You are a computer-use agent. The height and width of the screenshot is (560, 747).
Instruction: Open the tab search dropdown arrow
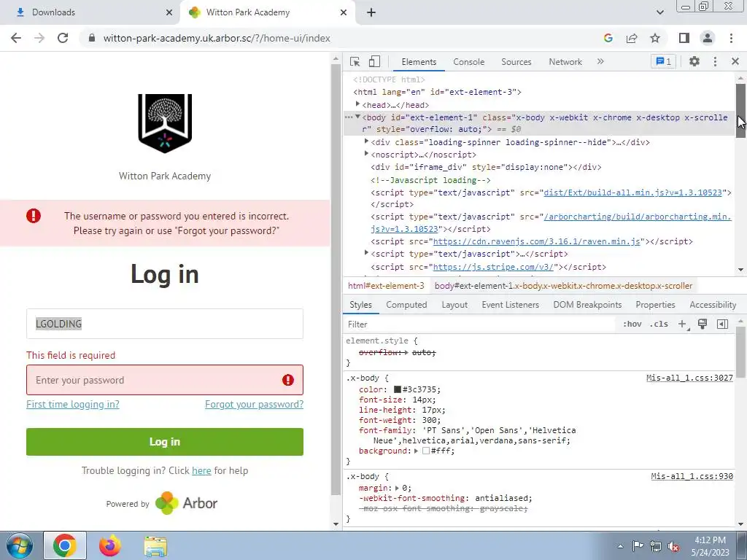pyautogui.click(x=659, y=12)
